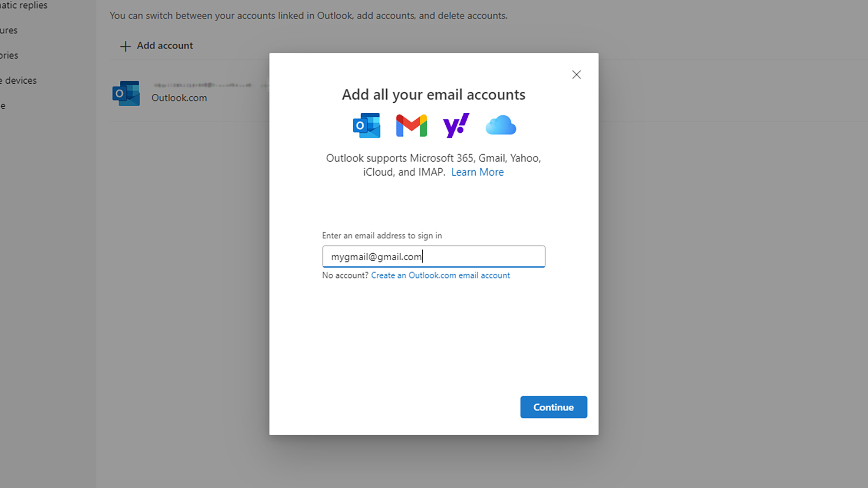The height and width of the screenshot is (488, 868).
Task: Open the Signatures settings item
Action: point(9,30)
